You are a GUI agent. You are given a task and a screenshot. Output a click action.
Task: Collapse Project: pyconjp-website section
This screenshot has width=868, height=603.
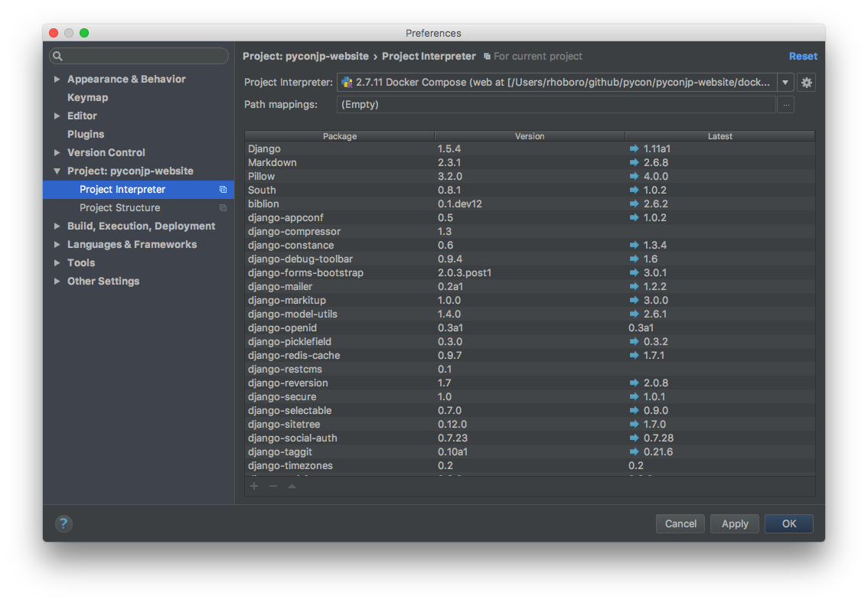[57, 171]
